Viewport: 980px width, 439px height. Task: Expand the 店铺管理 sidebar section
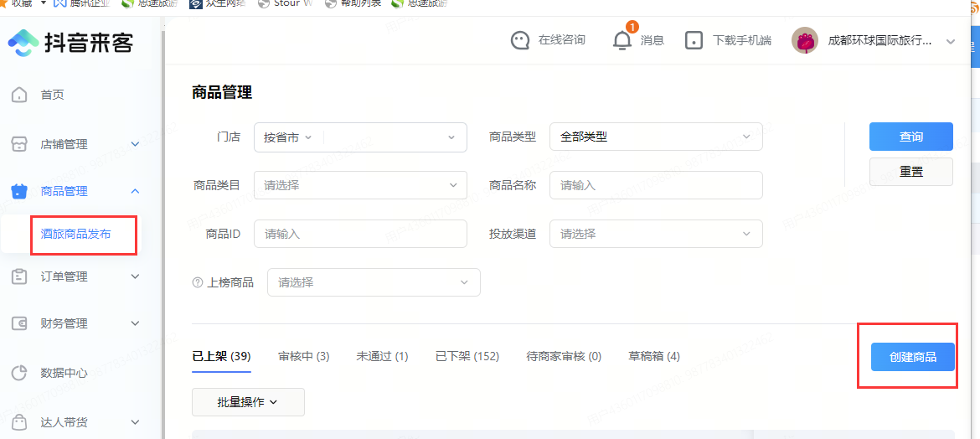[135, 144]
